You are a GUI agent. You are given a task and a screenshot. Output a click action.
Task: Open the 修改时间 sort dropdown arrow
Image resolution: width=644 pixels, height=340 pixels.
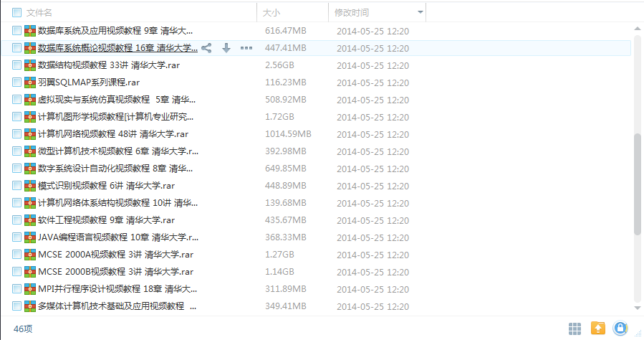click(420, 12)
